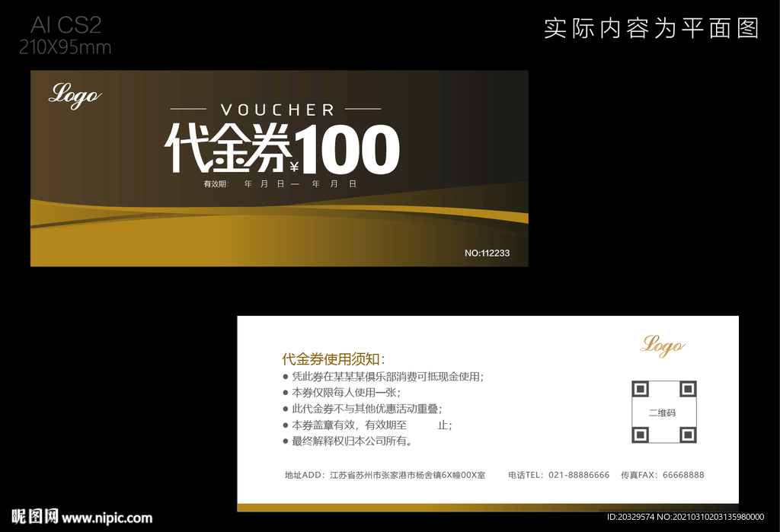
Task: Click the blank 有效期 date field
Action: click(x=282, y=183)
